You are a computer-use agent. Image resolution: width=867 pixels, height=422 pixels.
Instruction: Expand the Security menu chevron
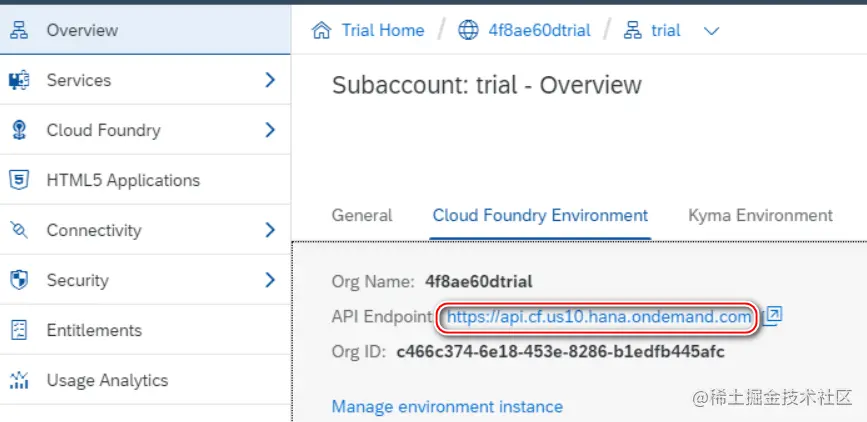[270, 280]
